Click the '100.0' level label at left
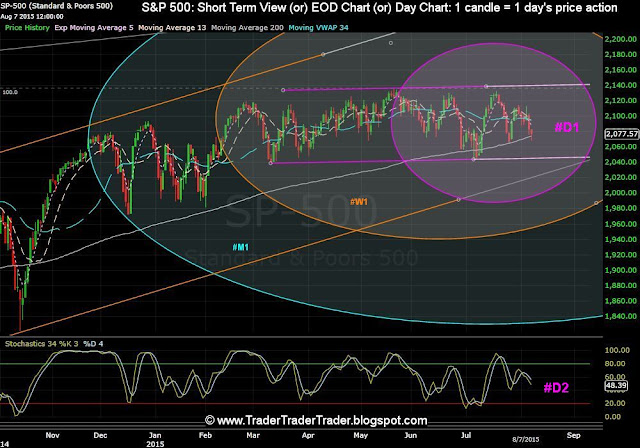640x448 pixels. pos(10,92)
